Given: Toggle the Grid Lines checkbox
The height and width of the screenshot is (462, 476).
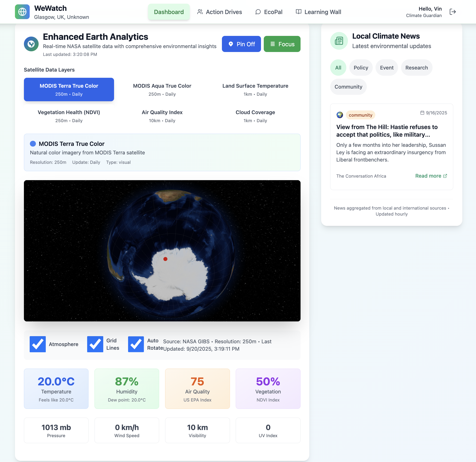Looking at the screenshot, I should [x=95, y=344].
